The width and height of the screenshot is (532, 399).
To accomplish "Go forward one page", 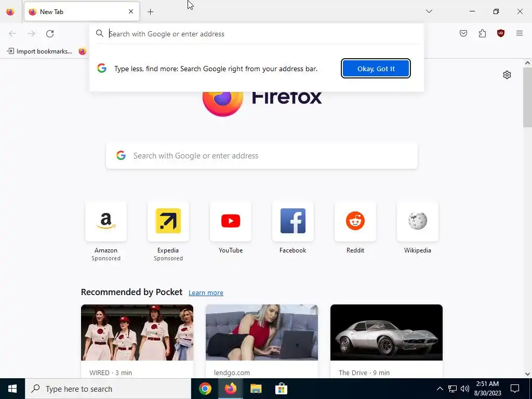I will click(x=31, y=34).
